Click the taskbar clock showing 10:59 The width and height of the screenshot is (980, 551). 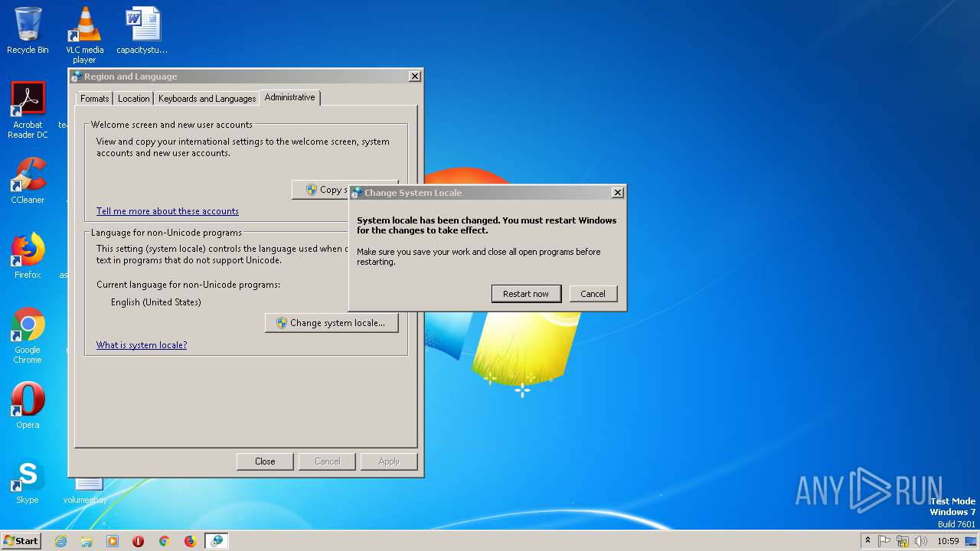948,541
